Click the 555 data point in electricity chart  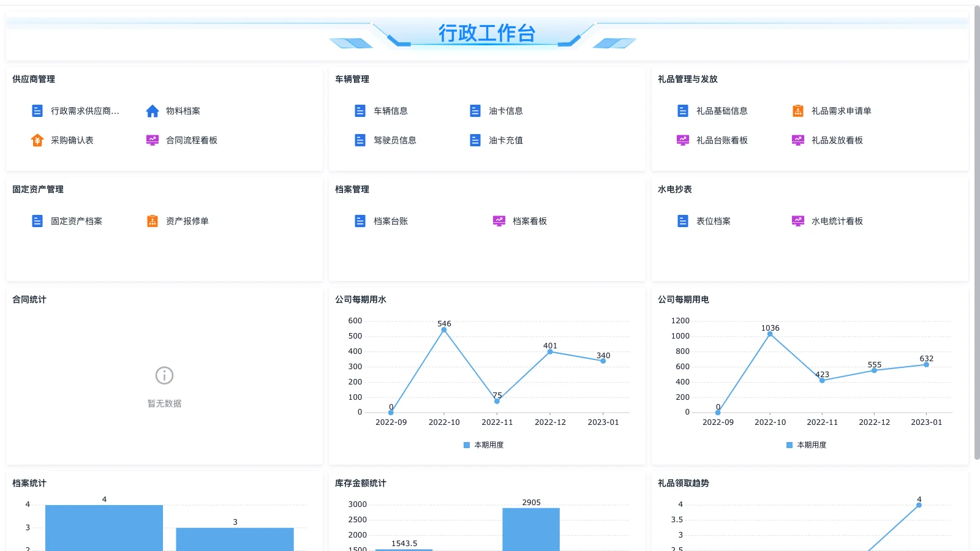coord(874,370)
